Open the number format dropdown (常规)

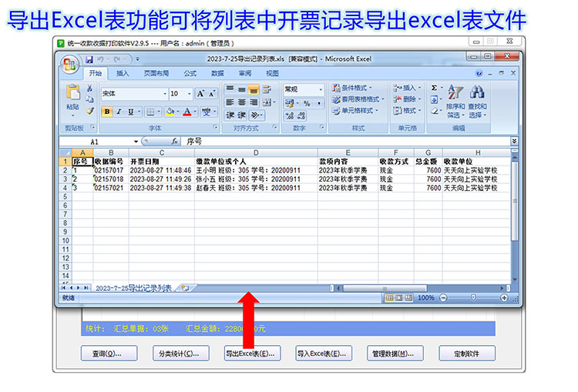tap(303, 89)
